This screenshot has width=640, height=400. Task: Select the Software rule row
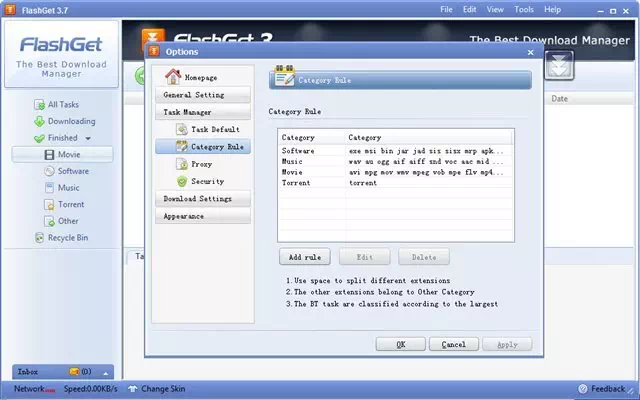coord(395,151)
